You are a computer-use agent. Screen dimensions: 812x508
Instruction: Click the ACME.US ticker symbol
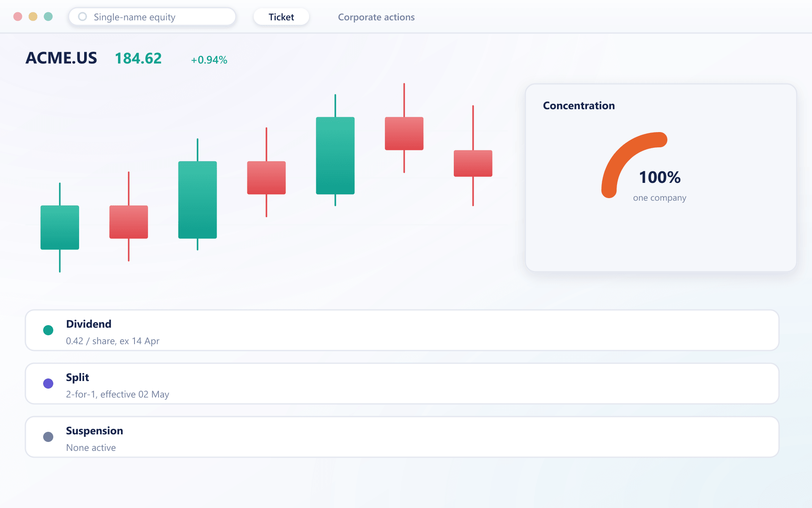click(x=61, y=58)
